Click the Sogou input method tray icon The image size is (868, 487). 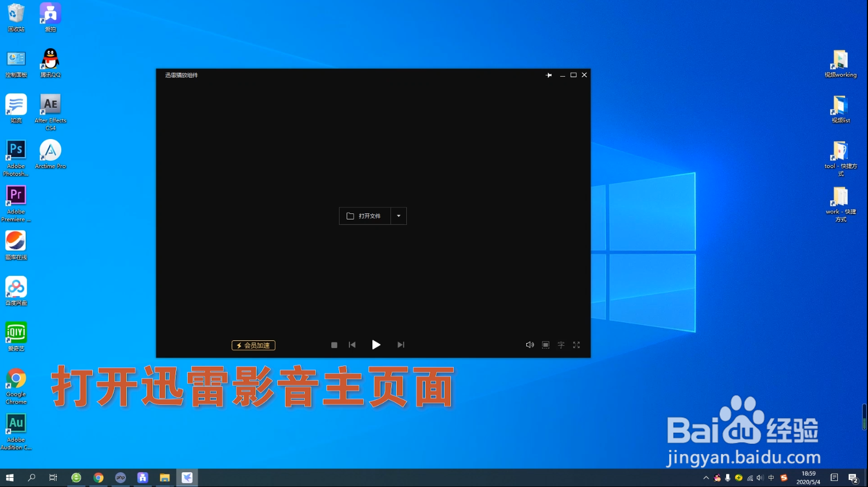[x=784, y=478]
